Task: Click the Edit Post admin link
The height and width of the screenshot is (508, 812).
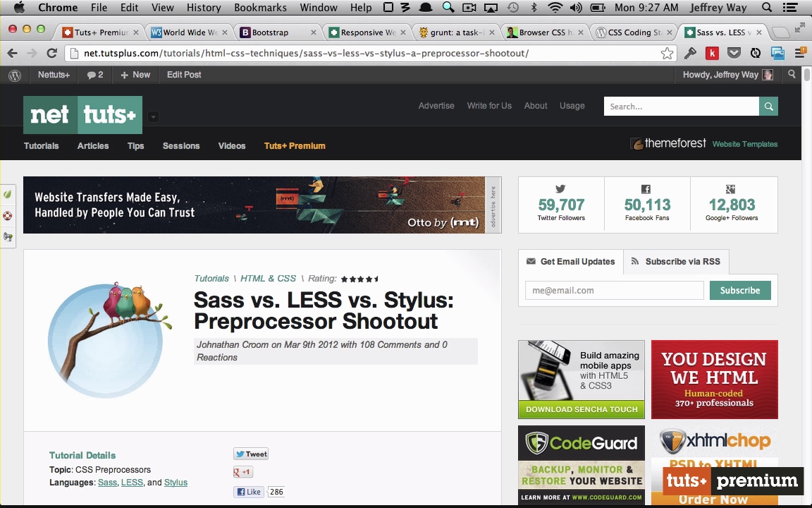Action: click(184, 75)
